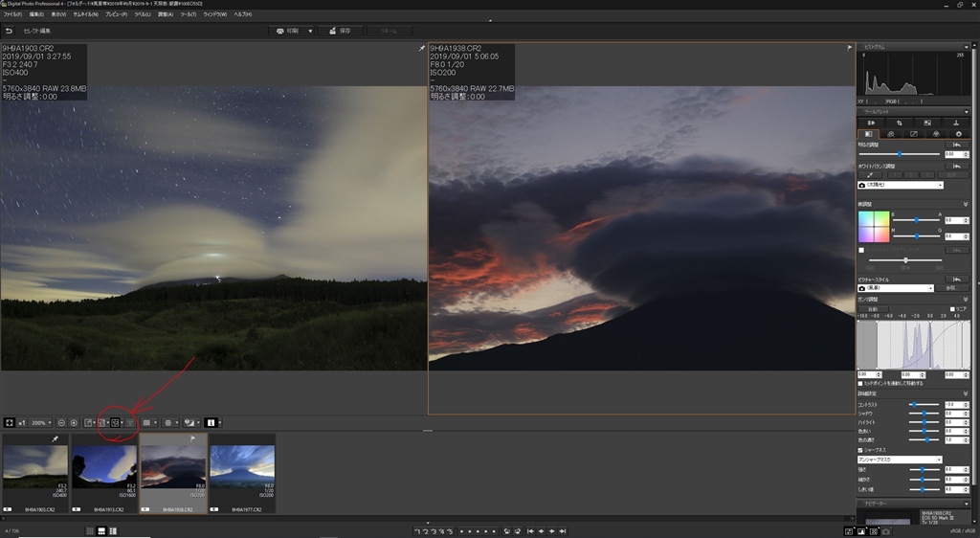Click the red-circled grid display icon

click(x=114, y=422)
